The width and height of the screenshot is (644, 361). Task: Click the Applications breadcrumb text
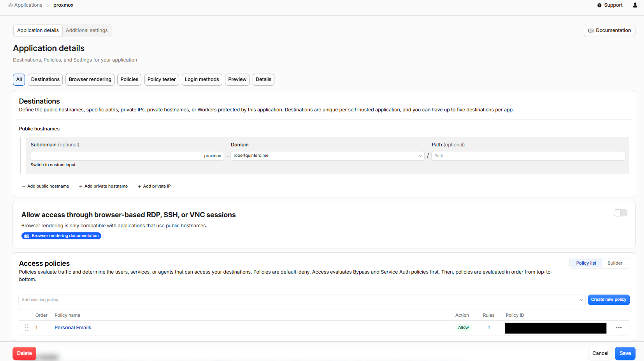pos(28,5)
